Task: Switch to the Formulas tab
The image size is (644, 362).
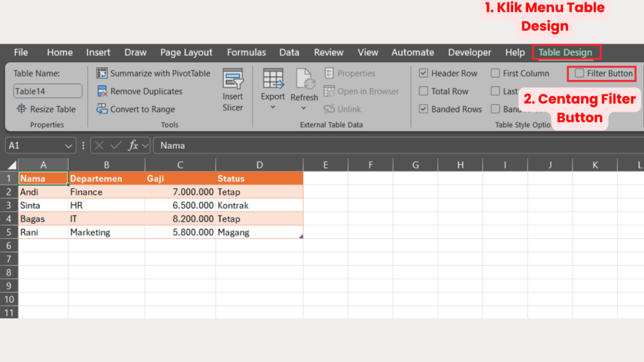Action: pos(246,52)
